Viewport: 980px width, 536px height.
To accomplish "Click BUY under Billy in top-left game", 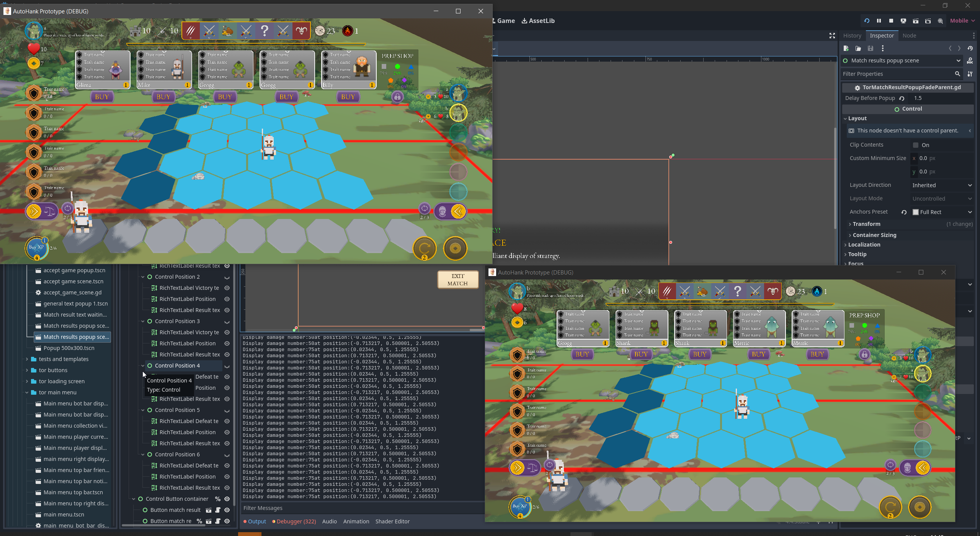I will click(348, 97).
